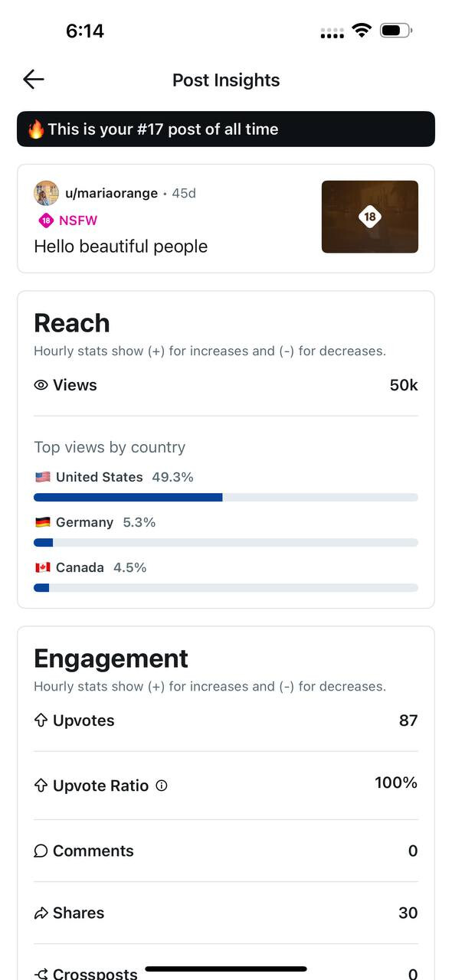
Task: Tap the #17 post of all time banner
Action: [x=226, y=129]
